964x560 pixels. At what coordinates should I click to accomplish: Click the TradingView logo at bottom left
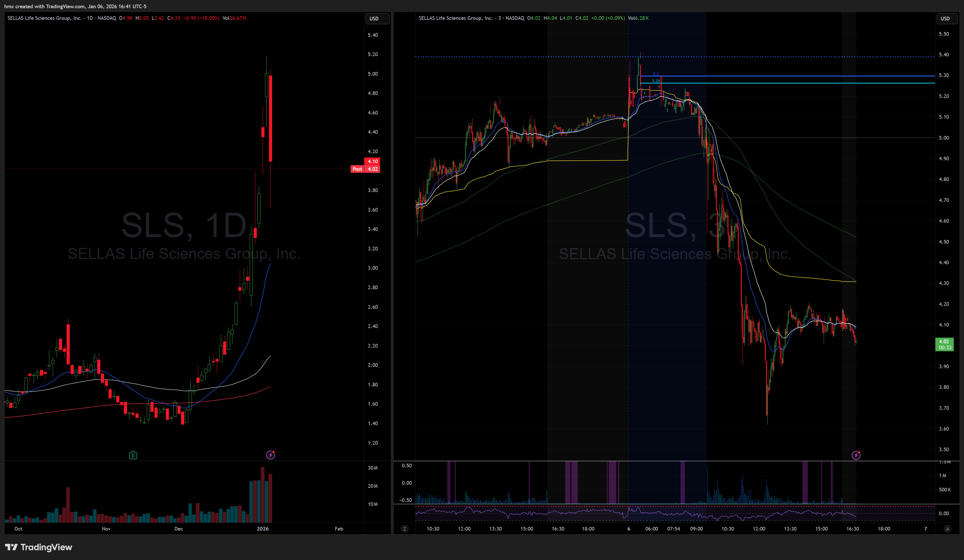click(38, 547)
